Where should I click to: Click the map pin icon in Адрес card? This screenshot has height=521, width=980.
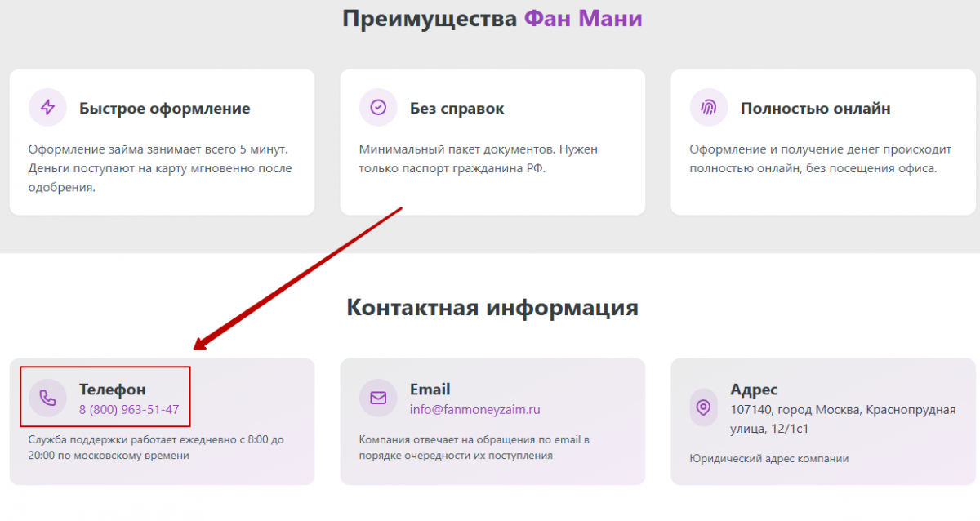(703, 407)
